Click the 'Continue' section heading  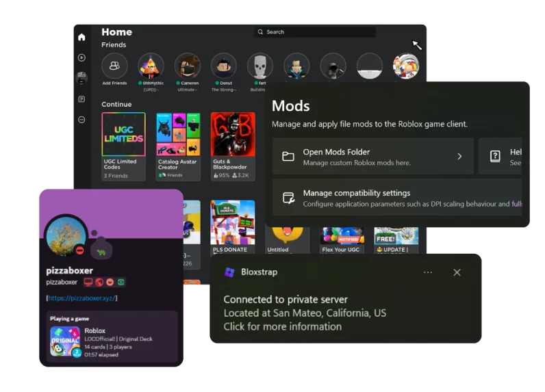[116, 104]
